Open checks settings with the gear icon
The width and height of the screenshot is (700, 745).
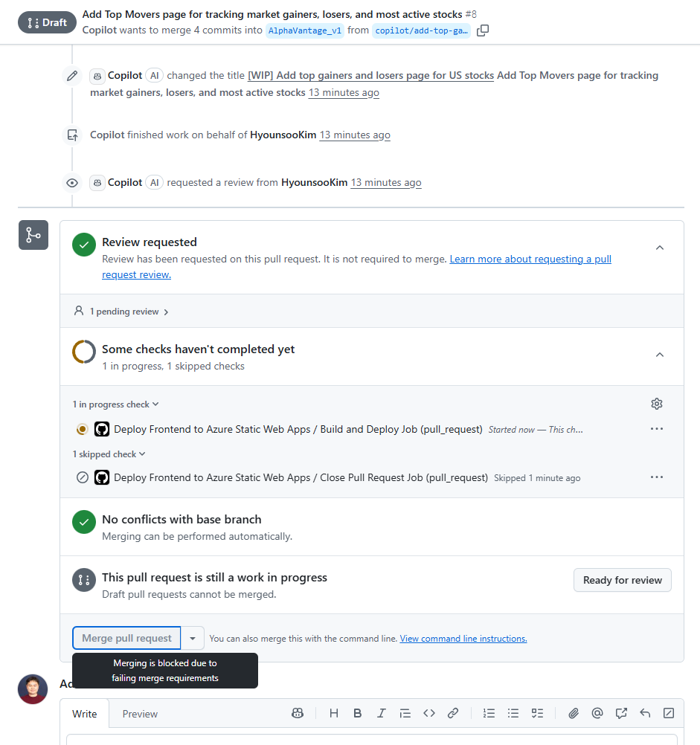click(x=656, y=404)
